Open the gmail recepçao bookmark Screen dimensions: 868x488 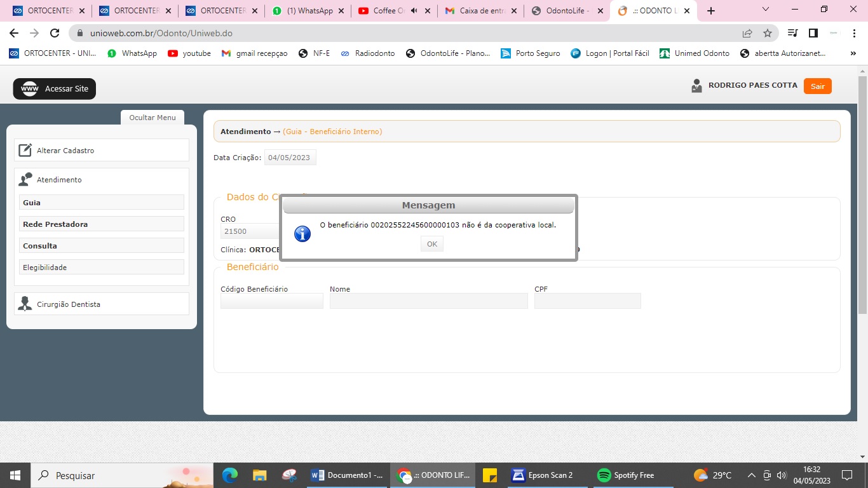(x=254, y=53)
